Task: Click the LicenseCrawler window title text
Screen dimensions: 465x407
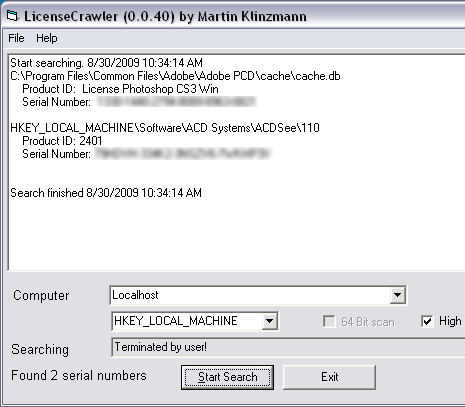Action: (165, 16)
